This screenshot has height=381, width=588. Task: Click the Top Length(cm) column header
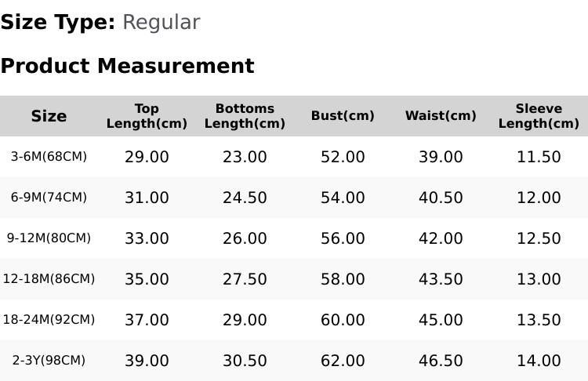[147, 116]
